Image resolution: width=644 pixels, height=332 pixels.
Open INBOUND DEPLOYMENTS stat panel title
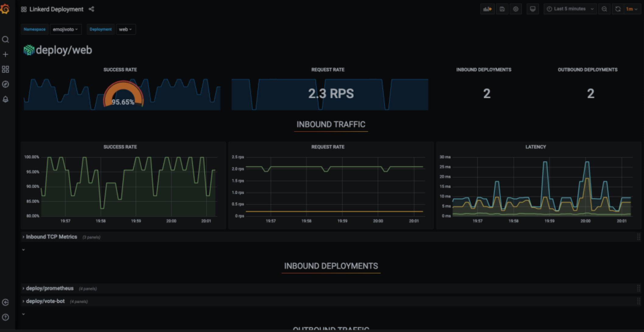point(484,70)
